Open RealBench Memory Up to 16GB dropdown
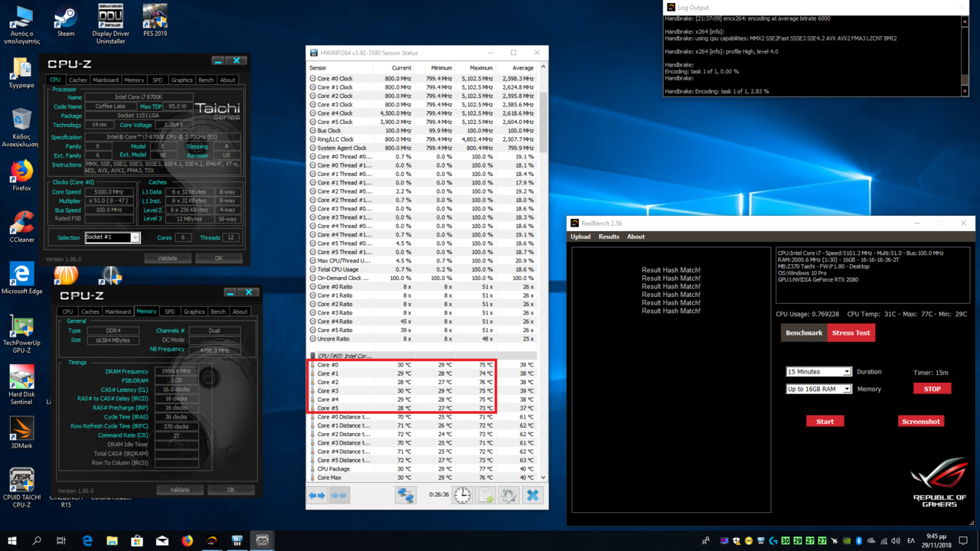Viewport: 980px width, 551px height. click(x=818, y=389)
